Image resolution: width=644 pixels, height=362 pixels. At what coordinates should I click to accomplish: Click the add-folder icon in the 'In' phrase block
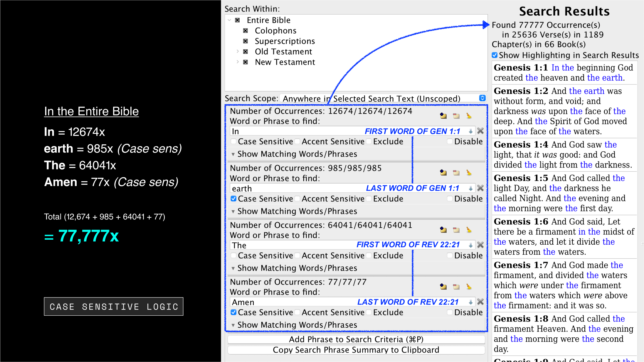pyautogui.click(x=443, y=116)
